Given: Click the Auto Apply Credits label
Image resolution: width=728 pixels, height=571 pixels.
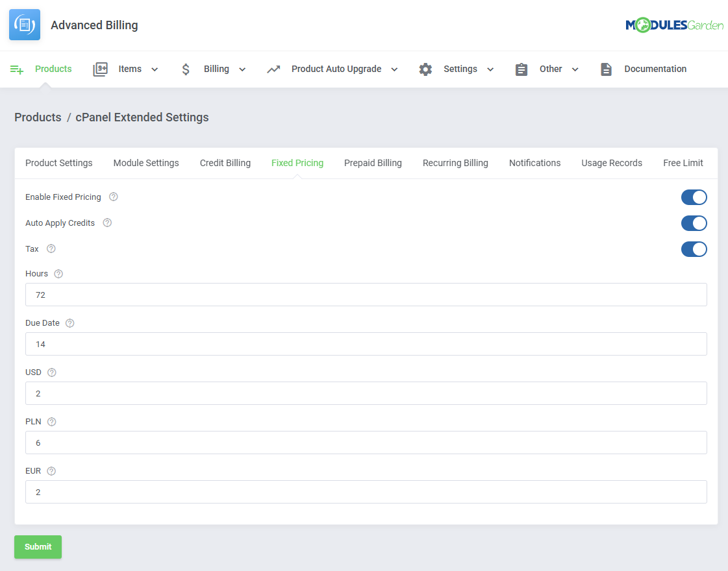Looking at the screenshot, I should coord(60,223).
